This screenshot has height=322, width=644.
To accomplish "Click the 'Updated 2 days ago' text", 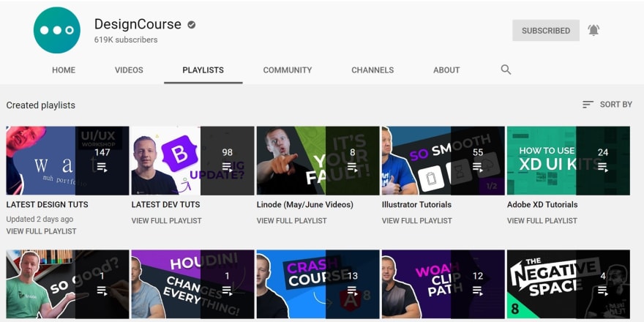I will pyautogui.click(x=40, y=220).
